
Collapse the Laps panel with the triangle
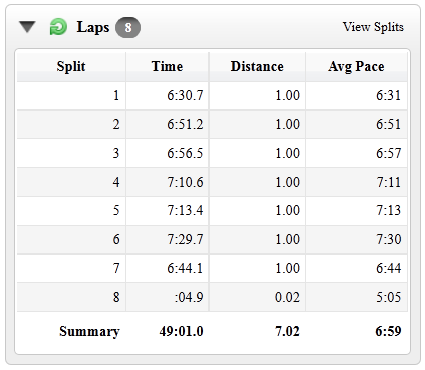point(27,27)
